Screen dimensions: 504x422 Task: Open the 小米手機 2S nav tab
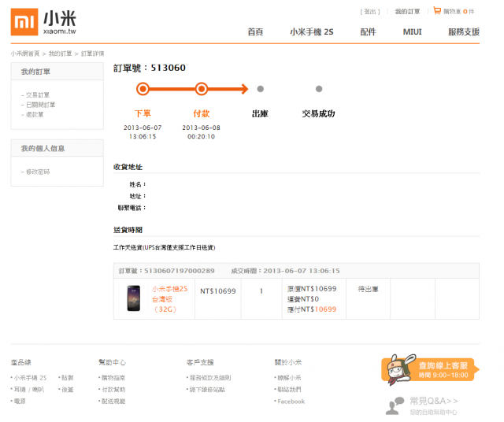point(312,31)
